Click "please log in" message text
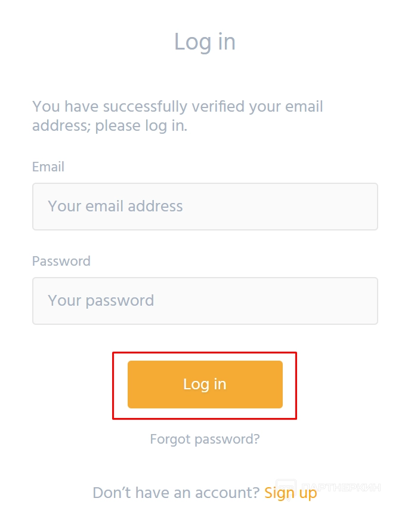This screenshot has height=532, width=411. point(141,127)
